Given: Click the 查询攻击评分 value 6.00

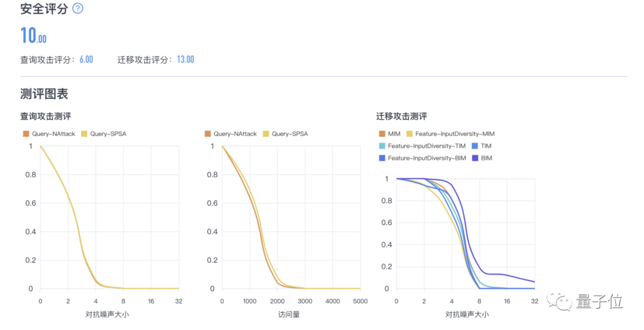Looking at the screenshot, I should (86, 60).
